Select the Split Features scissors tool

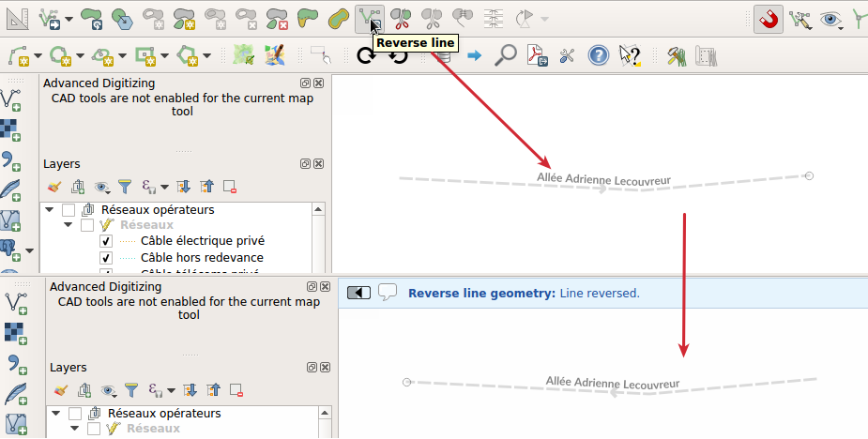[x=401, y=18]
